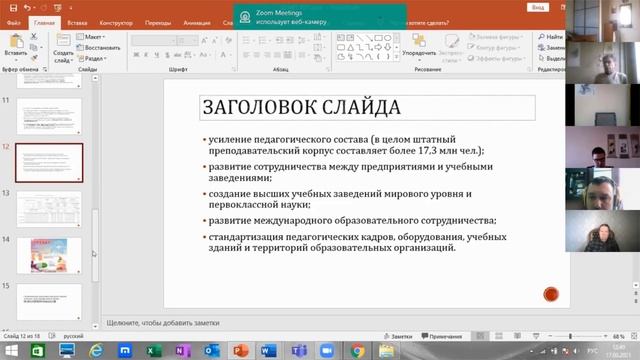Open Zoom from the Windows taskbar
Image resolution: width=640 pixels, height=360 pixels.
pos(327,351)
